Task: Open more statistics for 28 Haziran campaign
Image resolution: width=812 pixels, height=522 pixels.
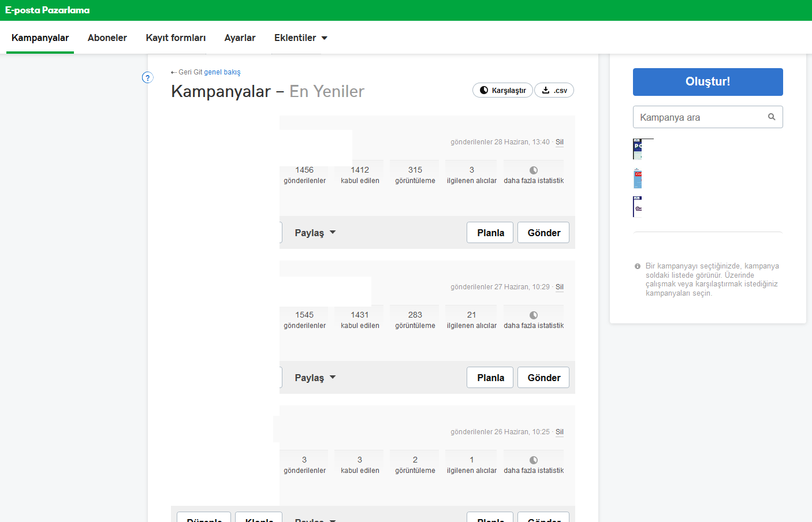Action: (534, 175)
